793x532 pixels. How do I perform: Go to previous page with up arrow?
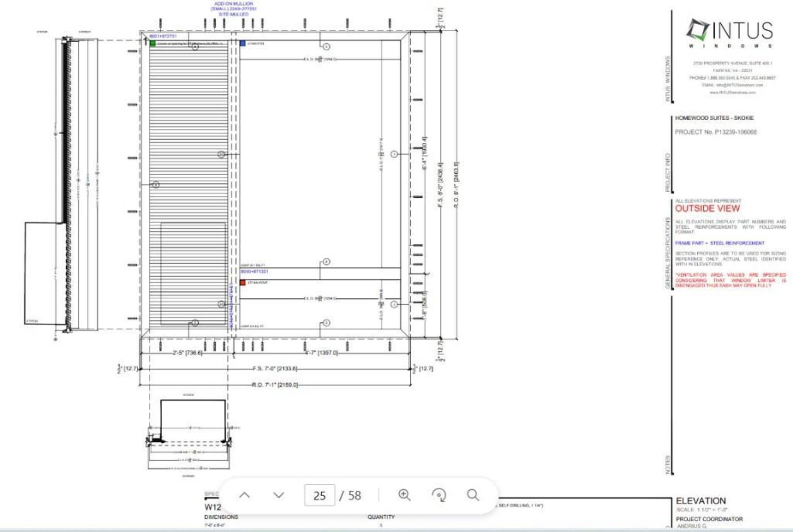pos(245,495)
